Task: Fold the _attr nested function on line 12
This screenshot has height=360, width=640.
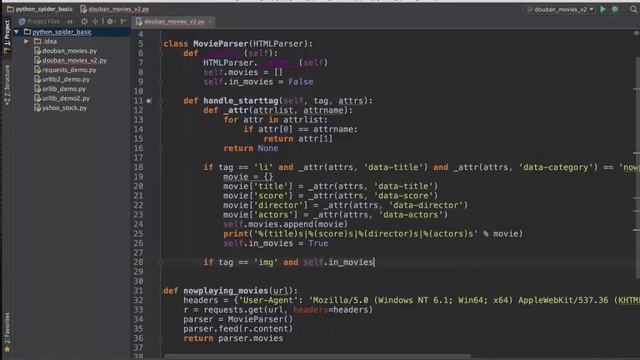Action: (x=161, y=110)
